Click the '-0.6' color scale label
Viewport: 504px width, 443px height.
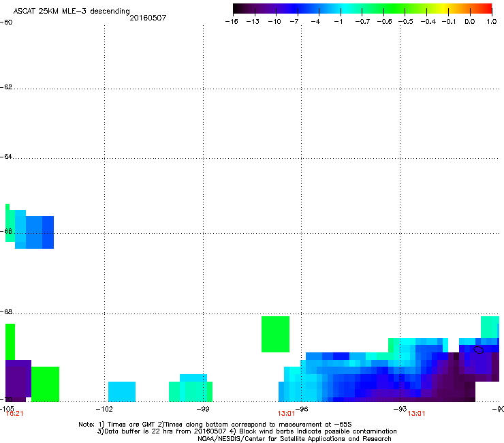pos(384,22)
